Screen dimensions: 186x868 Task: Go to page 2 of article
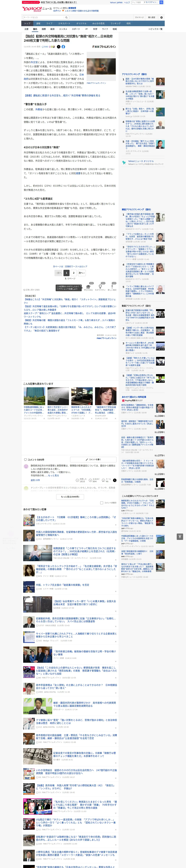[74, 273]
